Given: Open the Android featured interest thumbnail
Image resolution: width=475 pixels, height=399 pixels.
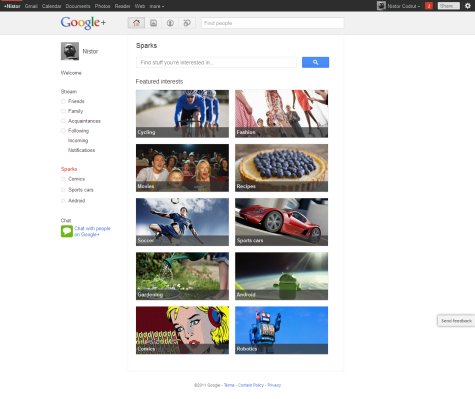Looking at the screenshot, I should click(281, 276).
